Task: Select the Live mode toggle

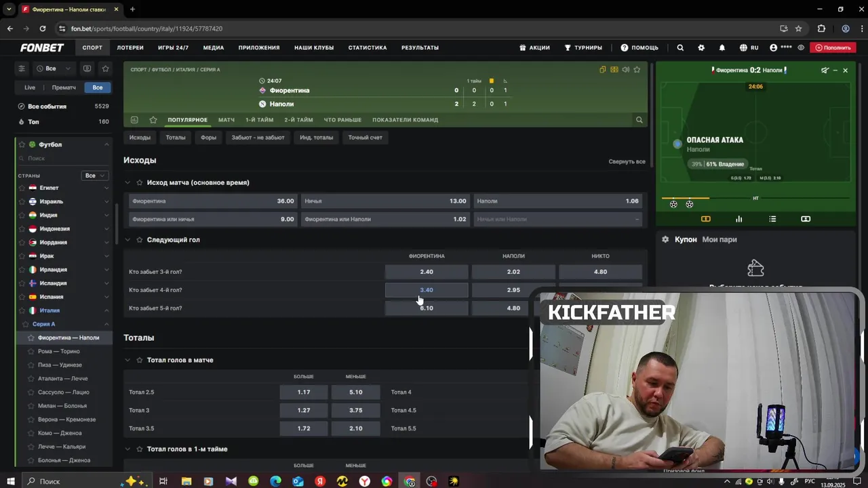Action: 30,87
